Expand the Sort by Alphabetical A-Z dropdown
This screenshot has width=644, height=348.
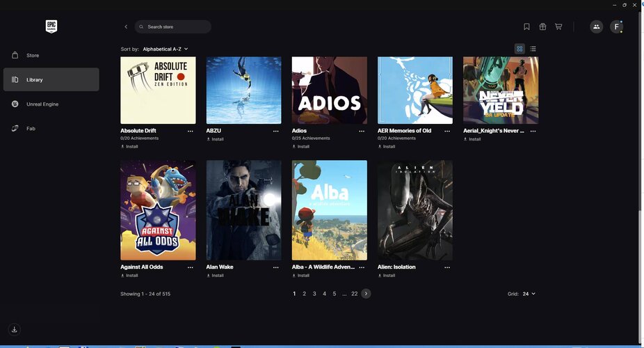tap(166, 49)
